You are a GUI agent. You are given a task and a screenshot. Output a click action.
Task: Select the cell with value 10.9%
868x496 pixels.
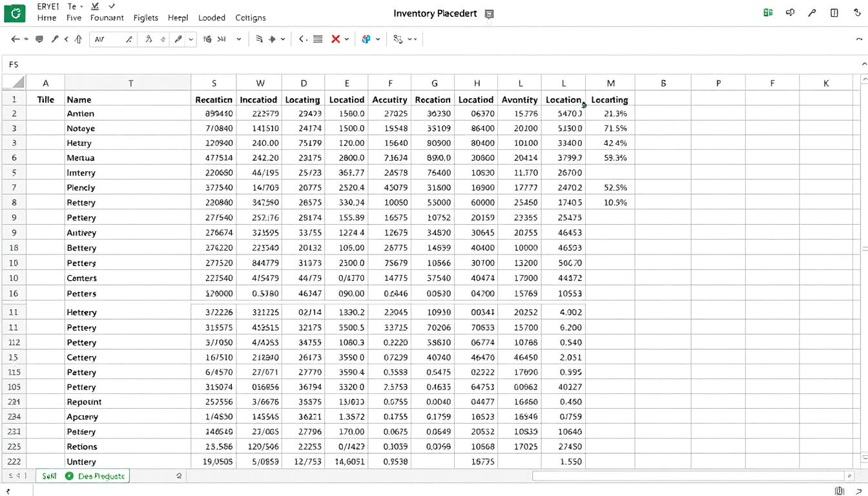[610, 202]
